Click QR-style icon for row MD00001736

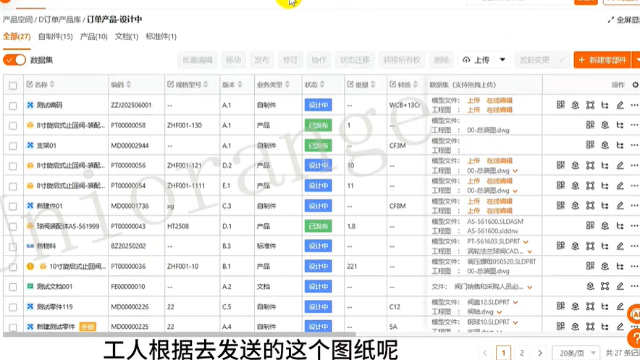[561, 205]
